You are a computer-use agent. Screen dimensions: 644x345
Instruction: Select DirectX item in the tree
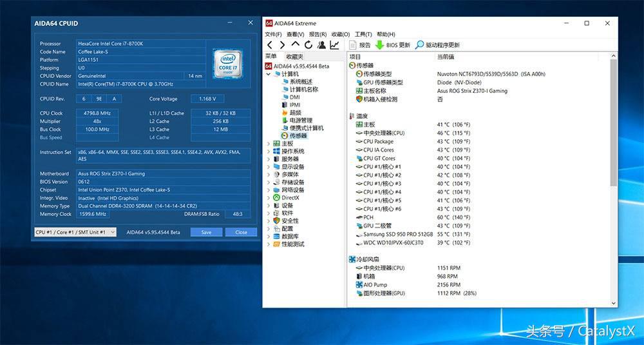click(x=290, y=198)
